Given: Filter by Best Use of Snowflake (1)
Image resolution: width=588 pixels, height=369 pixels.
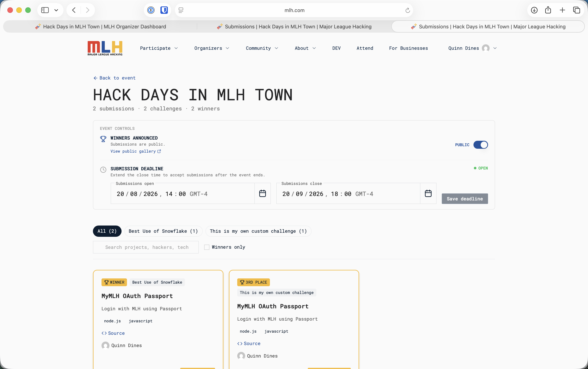Looking at the screenshot, I should coord(163,231).
